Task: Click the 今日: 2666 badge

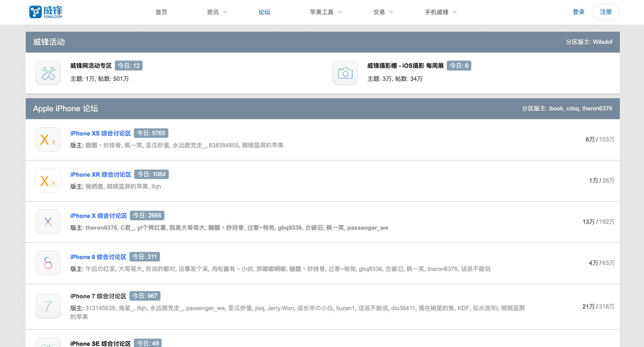Action: [147, 215]
